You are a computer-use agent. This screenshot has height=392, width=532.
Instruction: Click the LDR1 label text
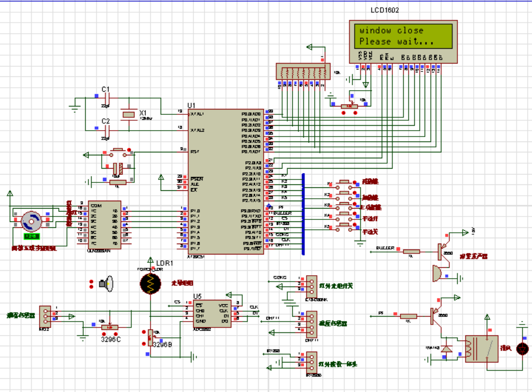click(x=165, y=263)
